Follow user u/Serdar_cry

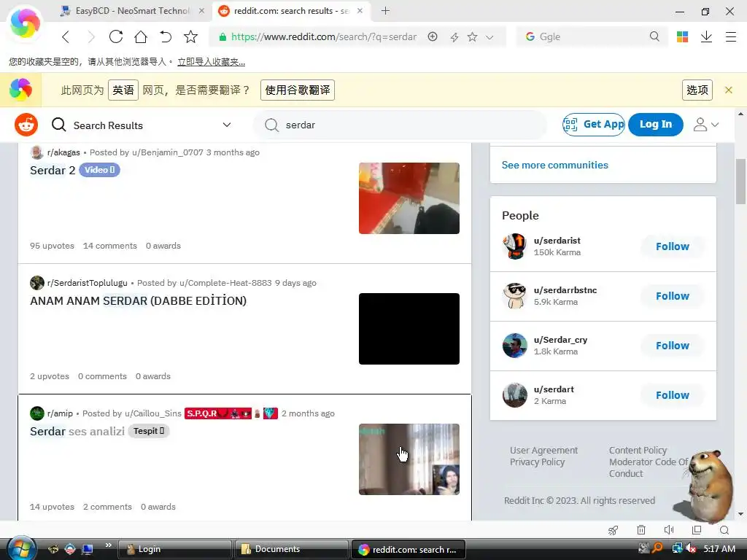672,346
